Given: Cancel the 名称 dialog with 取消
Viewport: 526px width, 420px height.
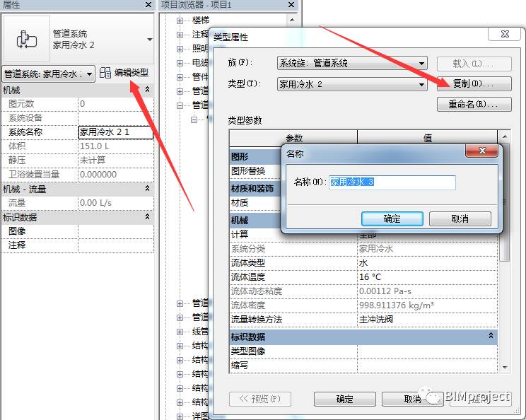Looking at the screenshot, I should (x=460, y=218).
